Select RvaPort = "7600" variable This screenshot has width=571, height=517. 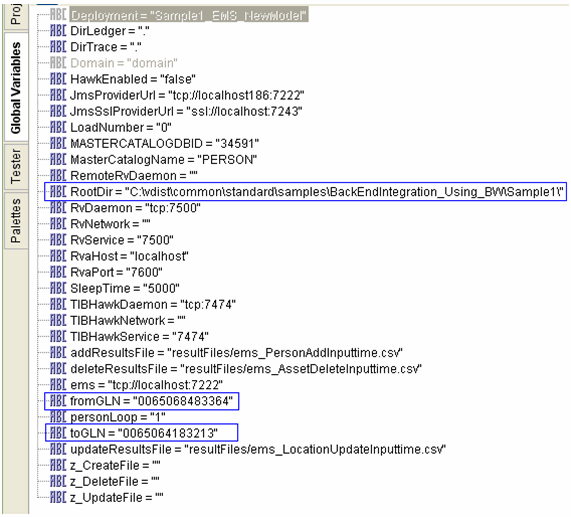[116, 272]
